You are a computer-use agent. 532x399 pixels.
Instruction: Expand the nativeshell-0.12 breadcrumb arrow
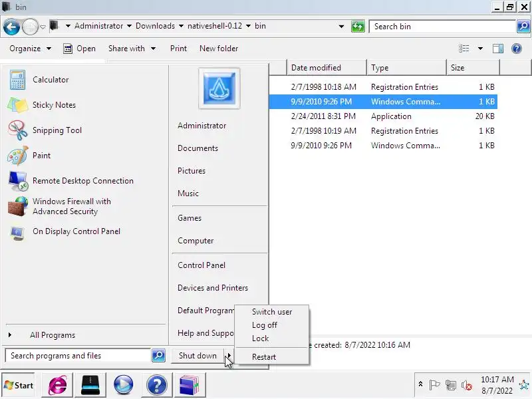248,26
